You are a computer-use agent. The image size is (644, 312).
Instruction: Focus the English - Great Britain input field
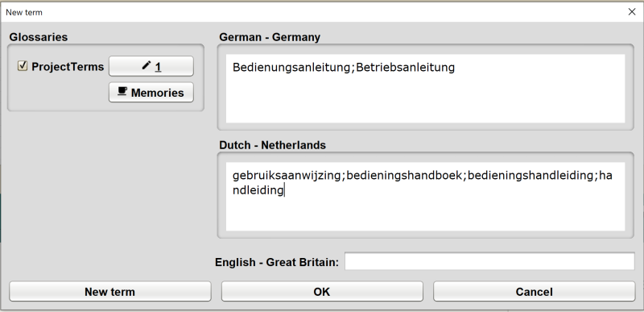489,261
